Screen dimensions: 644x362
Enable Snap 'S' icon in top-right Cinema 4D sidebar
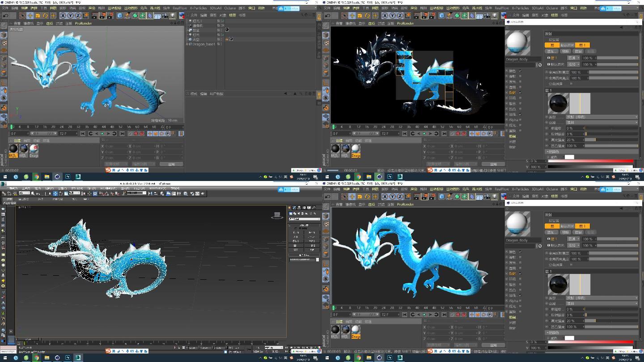[x=326, y=98]
